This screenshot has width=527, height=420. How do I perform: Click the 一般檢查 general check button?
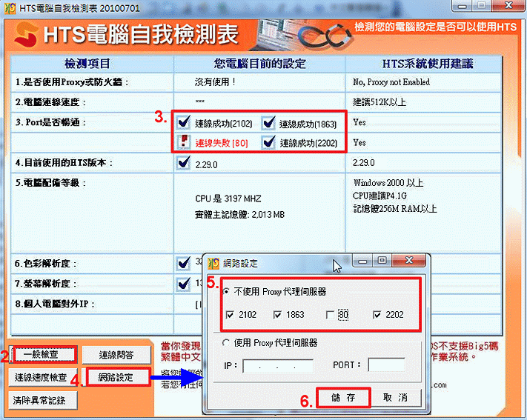coord(44,355)
